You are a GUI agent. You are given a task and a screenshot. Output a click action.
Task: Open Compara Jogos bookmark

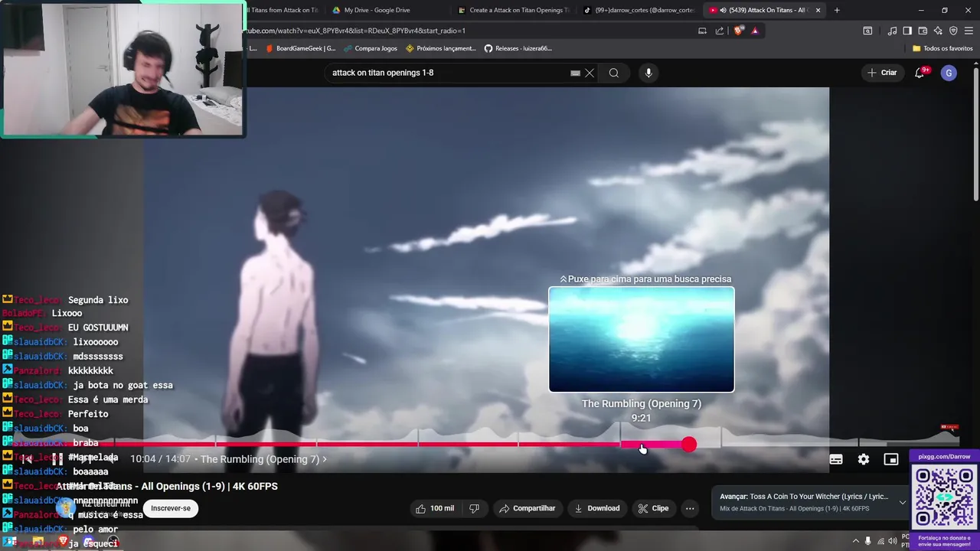[371, 48]
